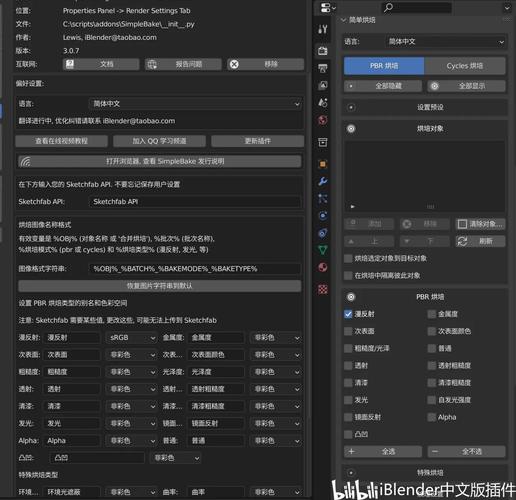The width and height of the screenshot is (516, 500).
Task: Click the properties search magnifier icon
Action: pyautogui.click(x=388, y=8)
